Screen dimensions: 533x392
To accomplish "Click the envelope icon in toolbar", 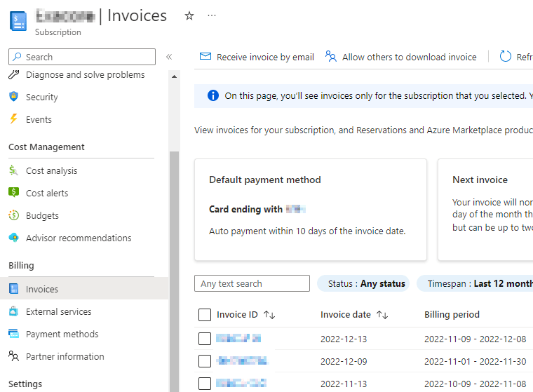I will pyautogui.click(x=205, y=56).
